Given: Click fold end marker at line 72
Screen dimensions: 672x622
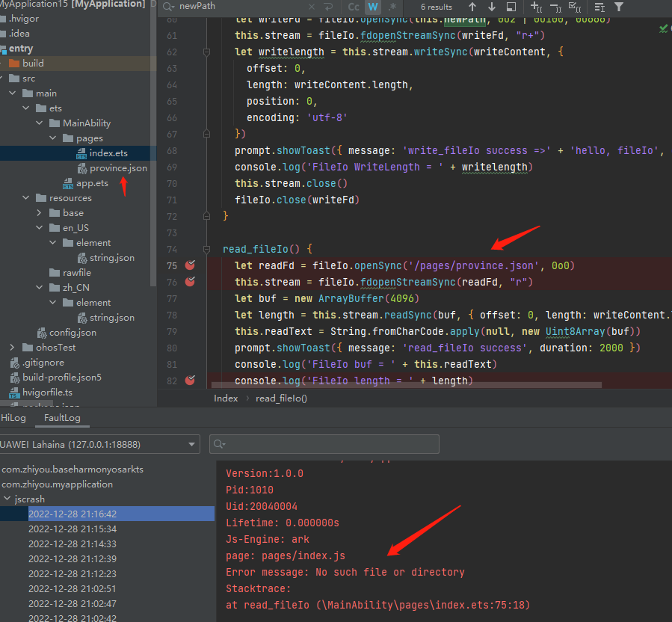Looking at the screenshot, I should click(206, 216).
